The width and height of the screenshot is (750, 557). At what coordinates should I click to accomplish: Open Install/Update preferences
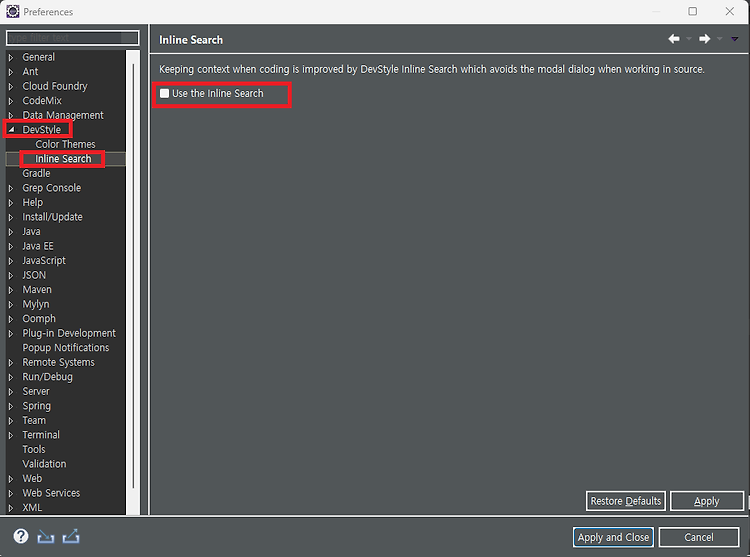pos(52,217)
